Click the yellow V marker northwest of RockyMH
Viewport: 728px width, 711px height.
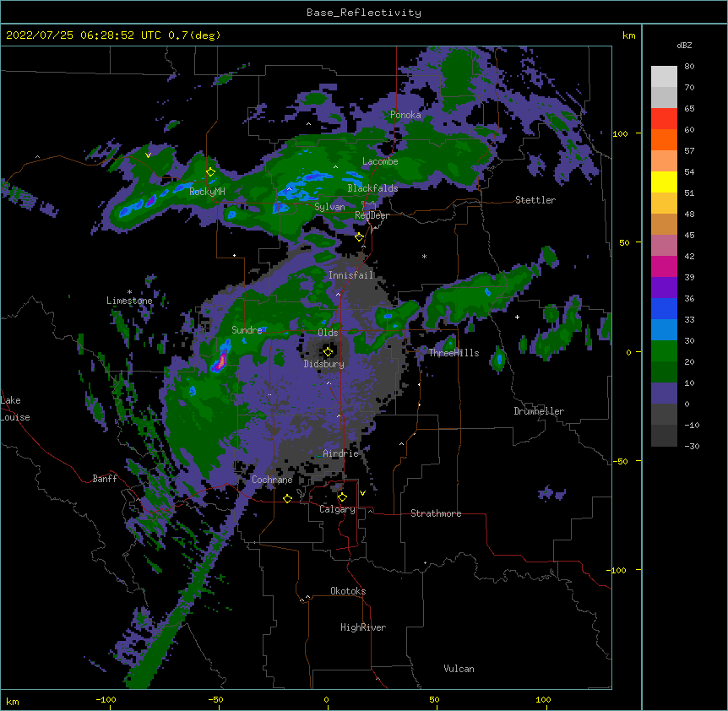point(148,155)
